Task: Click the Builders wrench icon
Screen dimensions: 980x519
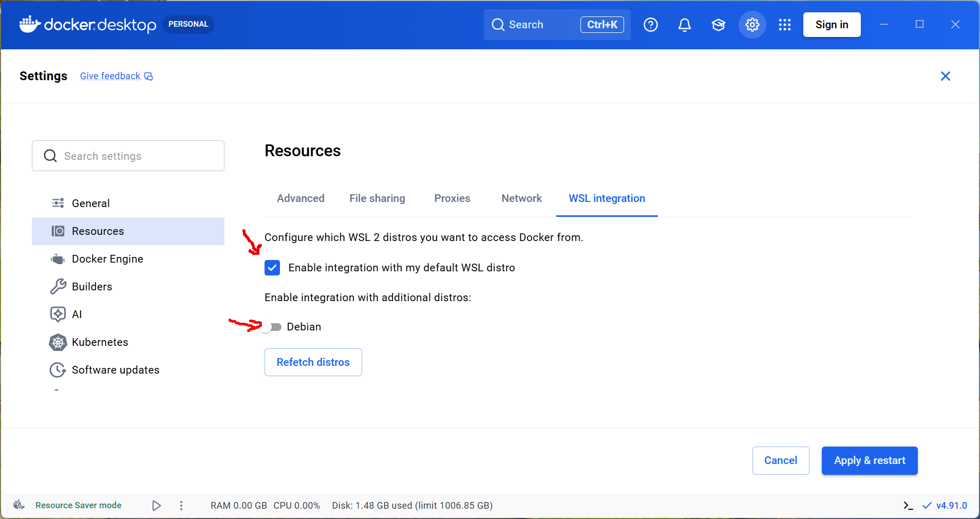Action: click(x=58, y=286)
